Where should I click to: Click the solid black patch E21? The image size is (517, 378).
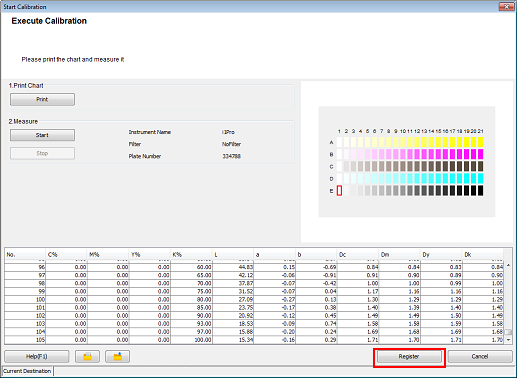(x=480, y=191)
